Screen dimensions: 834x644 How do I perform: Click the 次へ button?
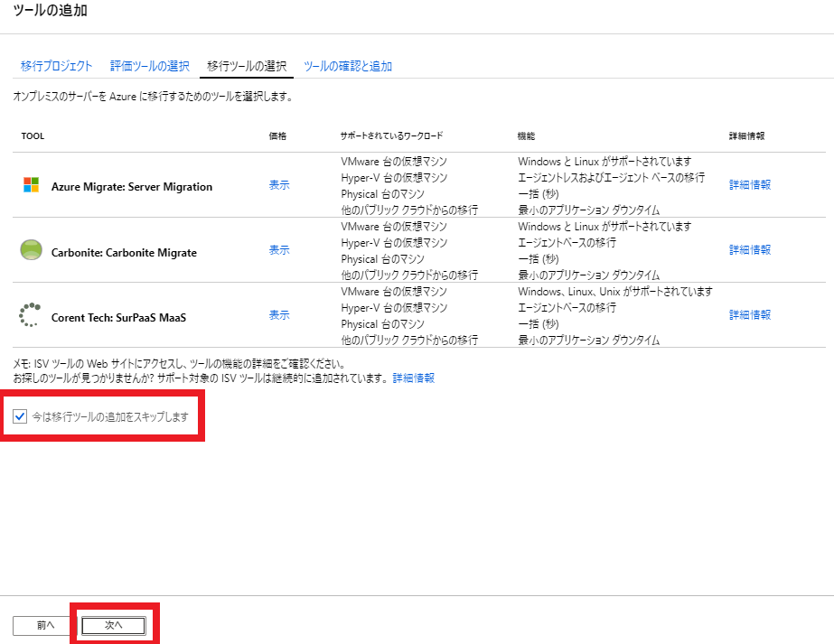pos(113,625)
